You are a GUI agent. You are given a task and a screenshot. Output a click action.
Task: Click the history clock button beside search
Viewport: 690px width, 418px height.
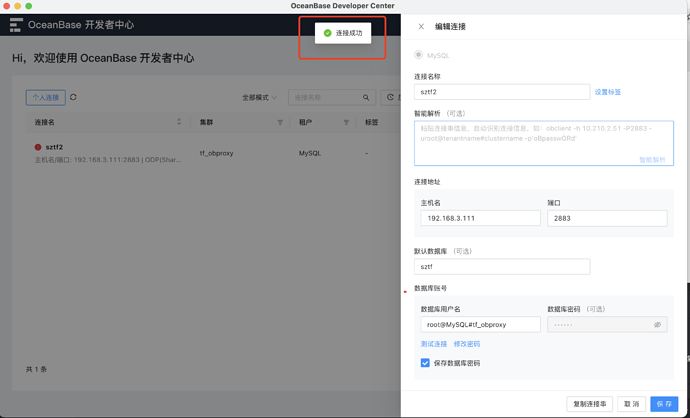coord(390,98)
